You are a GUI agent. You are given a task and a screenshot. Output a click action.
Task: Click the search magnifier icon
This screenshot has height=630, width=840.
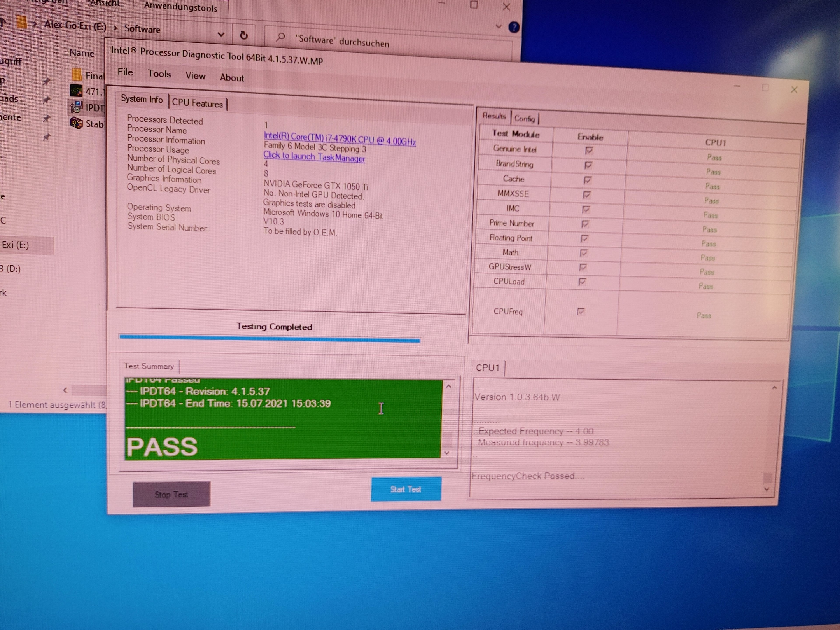tap(280, 37)
